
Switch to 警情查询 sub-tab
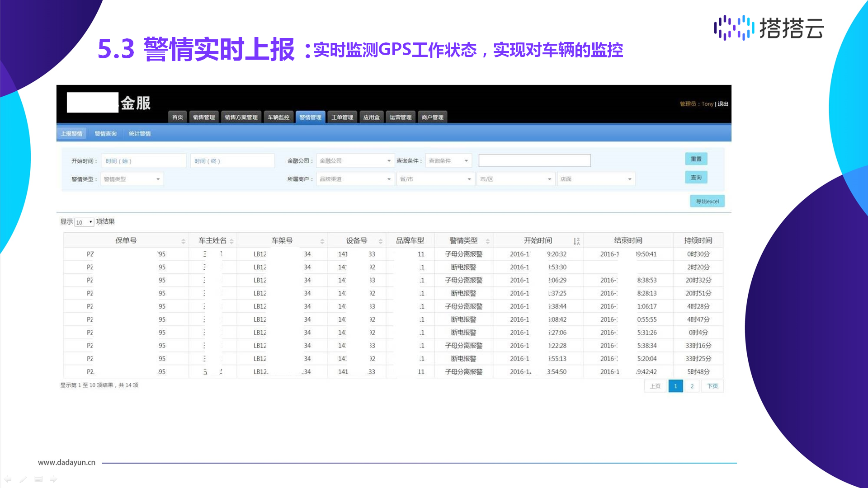pos(105,134)
